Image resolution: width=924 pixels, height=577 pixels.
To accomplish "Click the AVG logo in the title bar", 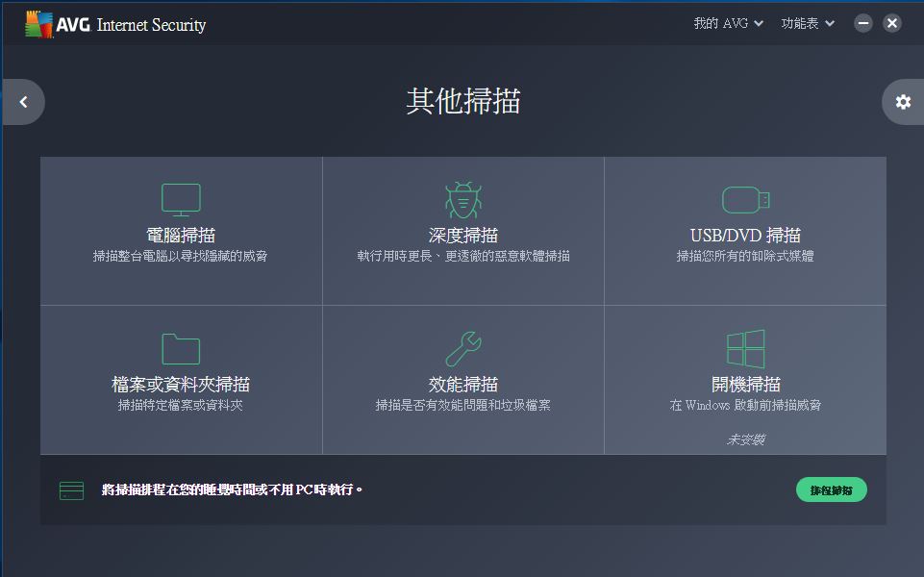I will (x=58, y=24).
